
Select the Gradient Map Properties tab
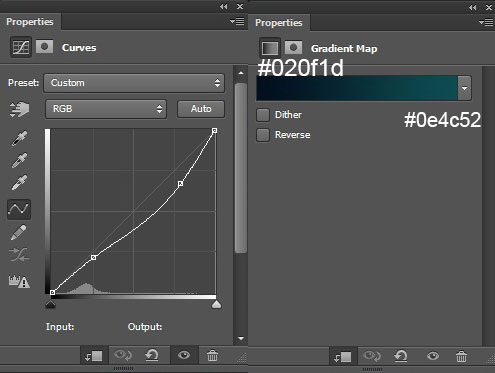click(279, 23)
